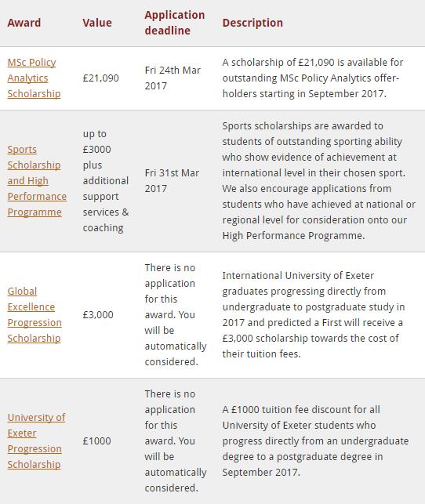Click the Fri 24th Mar 2017 deadline

pyautogui.click(x=173, y=78)
